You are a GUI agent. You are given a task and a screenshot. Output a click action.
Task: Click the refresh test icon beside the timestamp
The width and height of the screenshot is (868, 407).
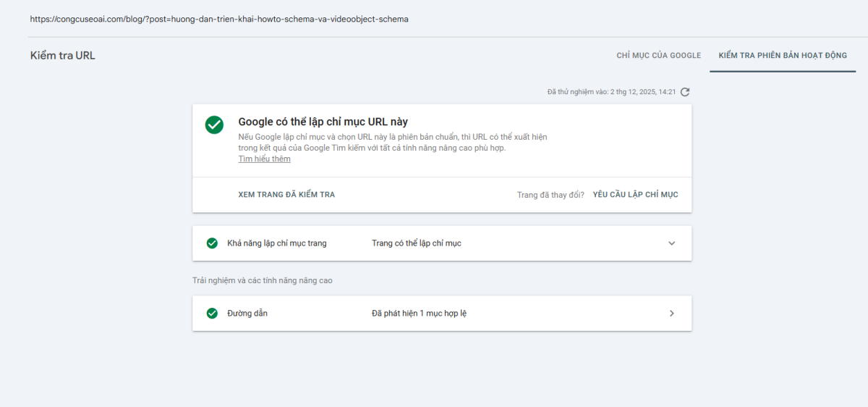point(685,92)
